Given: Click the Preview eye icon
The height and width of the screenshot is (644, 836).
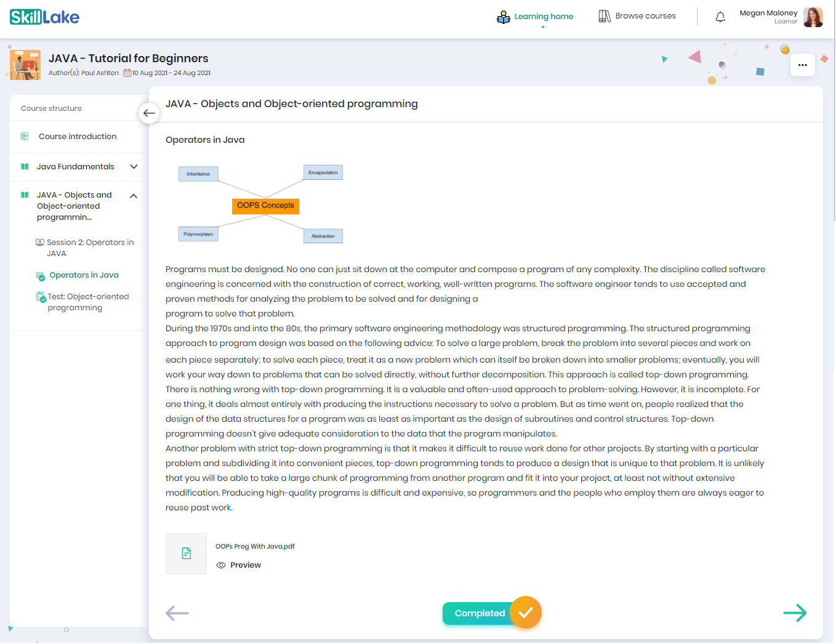Looking at the screenshot, I should 221,565.
